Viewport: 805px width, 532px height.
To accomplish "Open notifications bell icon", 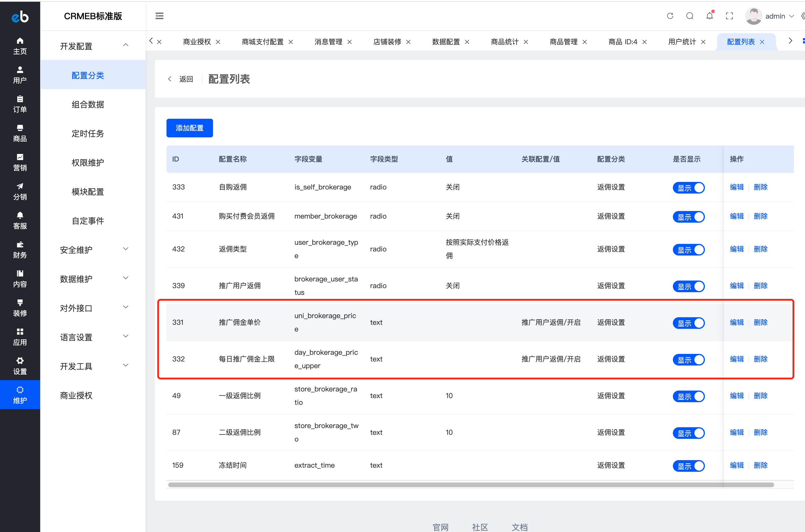I will [x=709, y=16].
